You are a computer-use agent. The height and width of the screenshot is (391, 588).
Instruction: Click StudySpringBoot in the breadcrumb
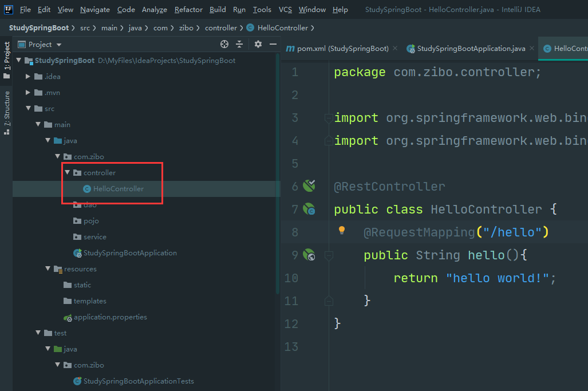point(39,27)
